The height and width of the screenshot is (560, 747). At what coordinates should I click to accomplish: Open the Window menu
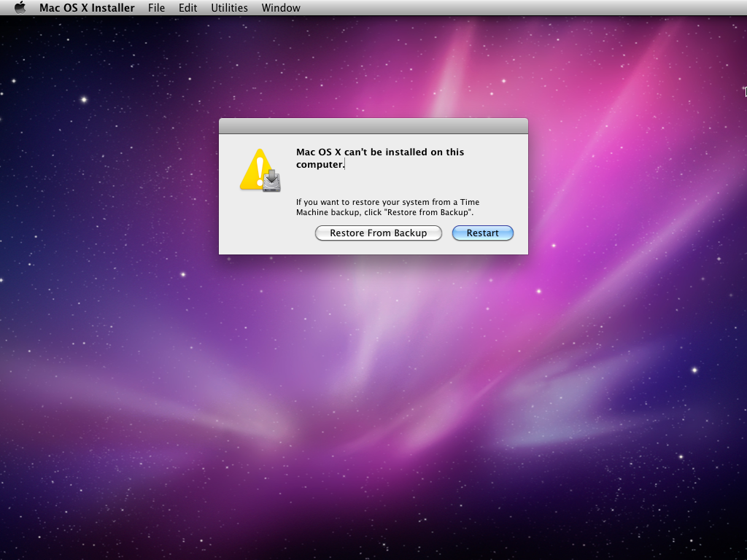coord(281,8)
